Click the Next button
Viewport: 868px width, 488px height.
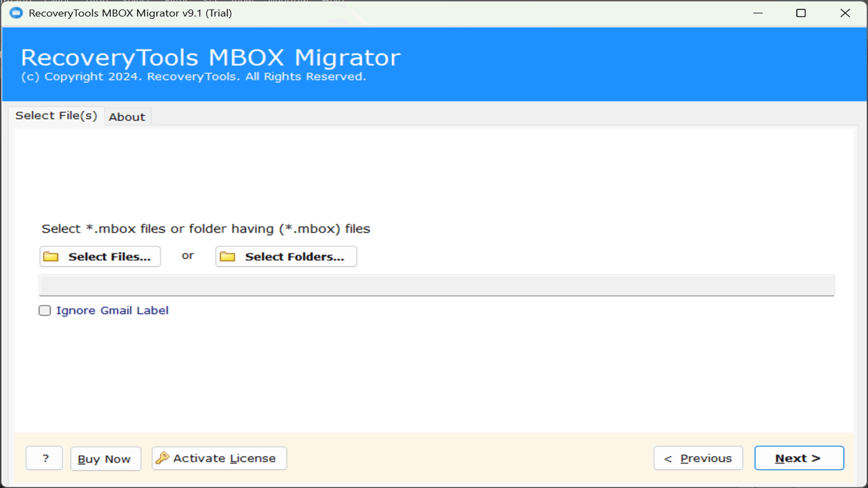pos(799,458)
